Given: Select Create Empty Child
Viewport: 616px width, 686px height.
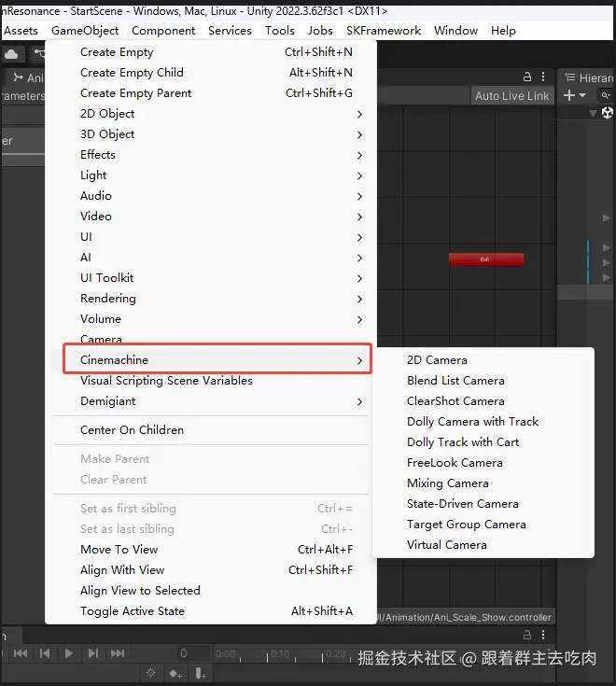Looking at the screenshot, I should pos(211,73).
